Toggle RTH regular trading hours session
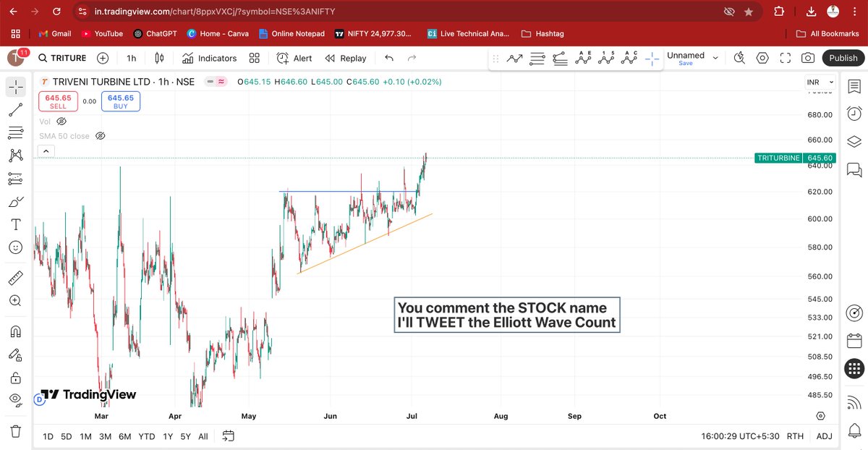 (795, 436)
